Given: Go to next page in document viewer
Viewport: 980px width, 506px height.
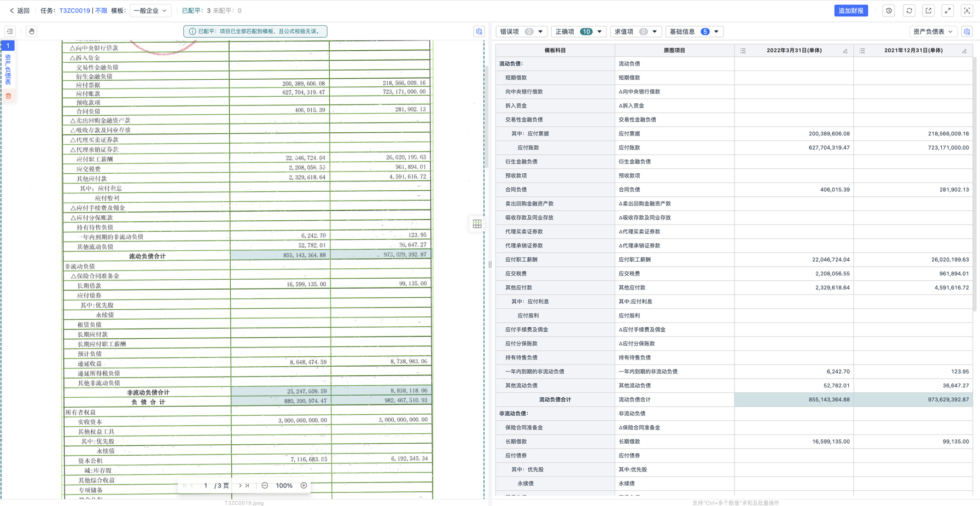Looking at the screenshot, I should pyautogui.click(x=240, y=485).
